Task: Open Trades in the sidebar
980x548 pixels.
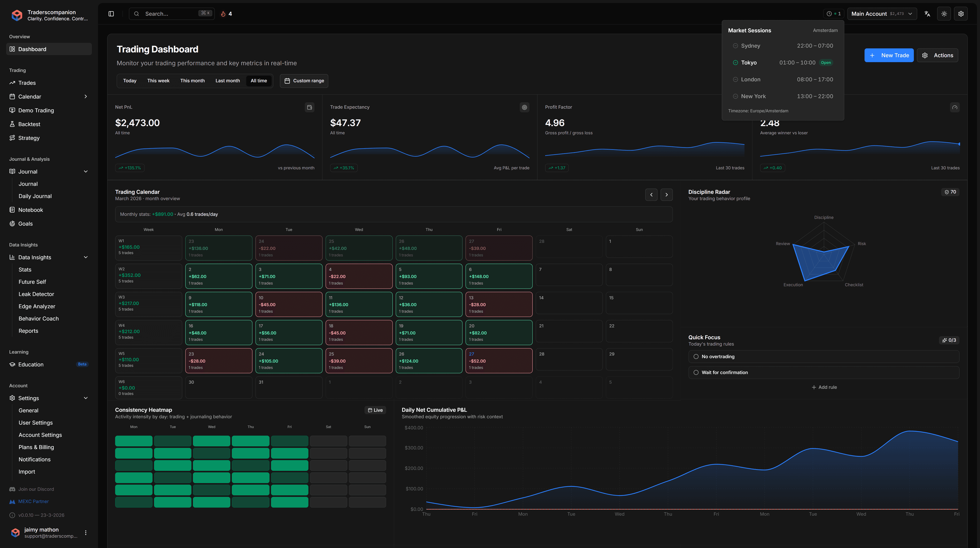Action: [49, 82]
